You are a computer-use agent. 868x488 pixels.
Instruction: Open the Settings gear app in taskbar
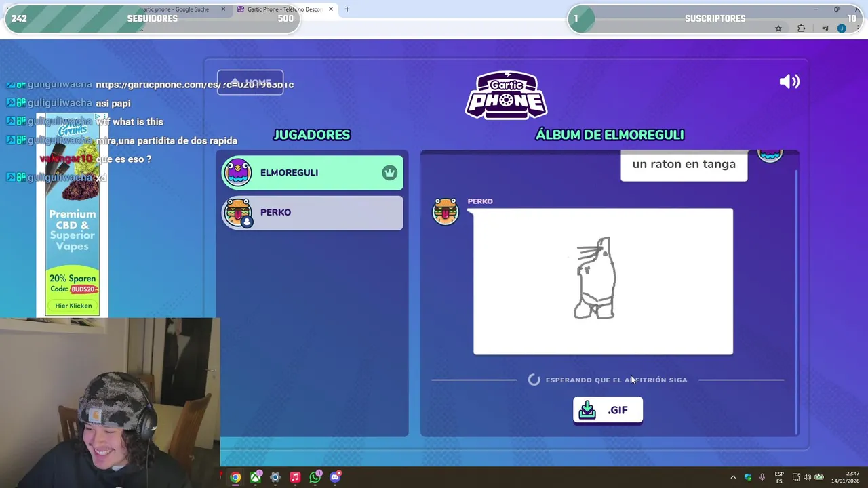275,477
